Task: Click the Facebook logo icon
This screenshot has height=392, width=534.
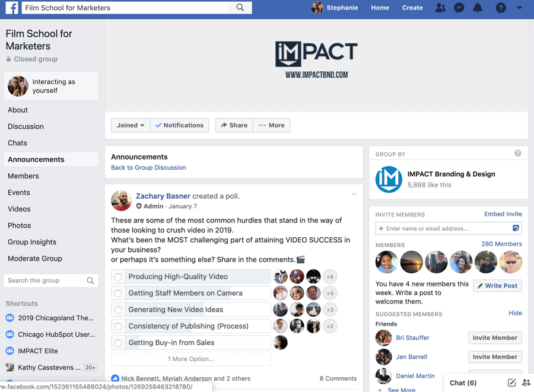Action: (x=12, y=8)
